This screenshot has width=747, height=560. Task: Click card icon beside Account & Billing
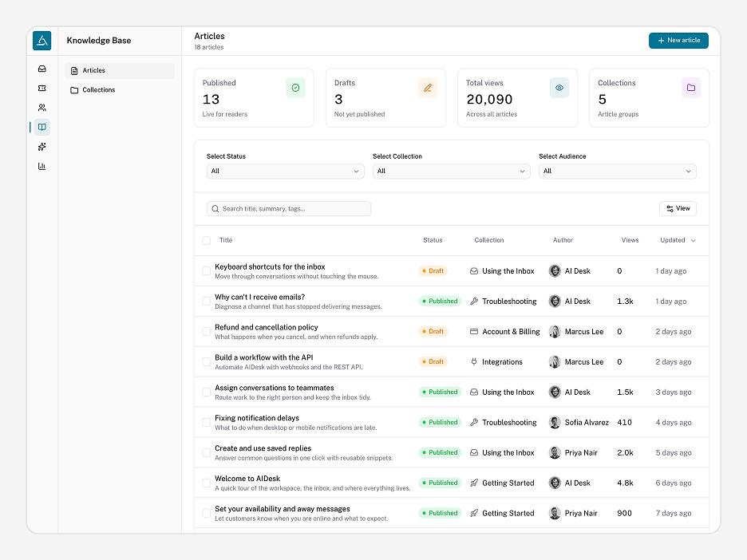coord(474,331)
